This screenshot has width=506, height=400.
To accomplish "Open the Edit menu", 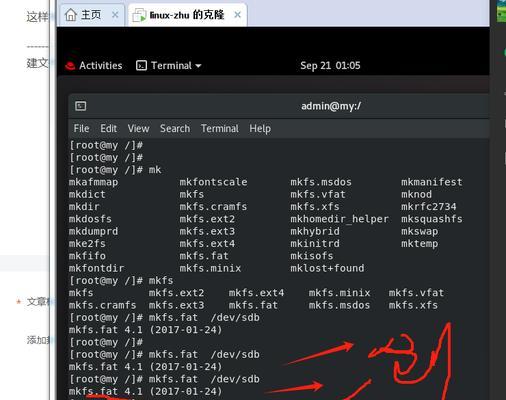I will tap(108, 128).
